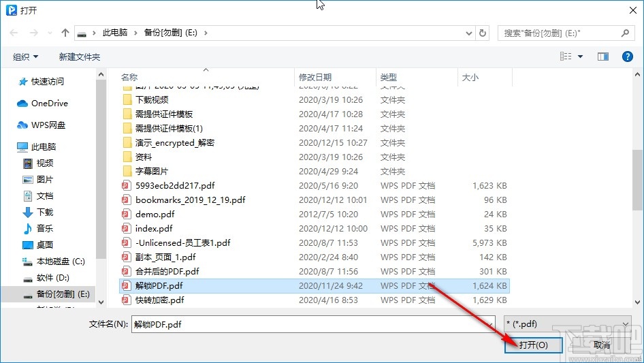
Task: Open the 组织 menu
Action: click(x=25, y=57)
